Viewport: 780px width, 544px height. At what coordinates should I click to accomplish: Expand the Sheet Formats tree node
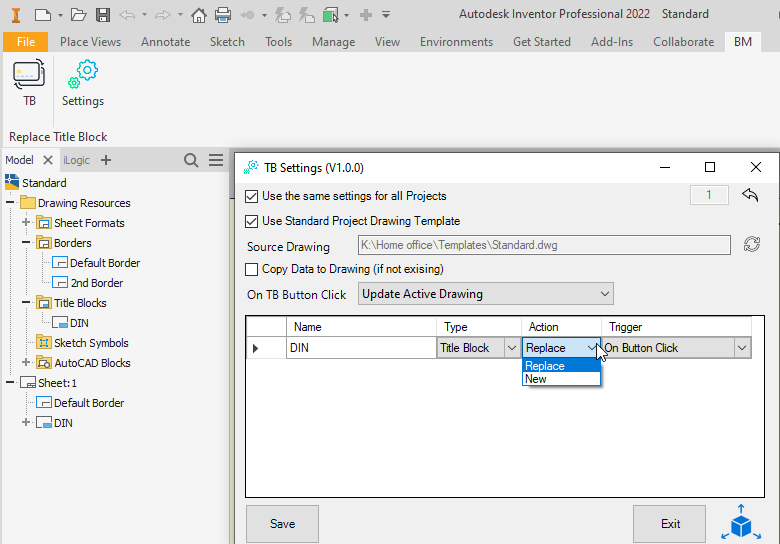27,223
